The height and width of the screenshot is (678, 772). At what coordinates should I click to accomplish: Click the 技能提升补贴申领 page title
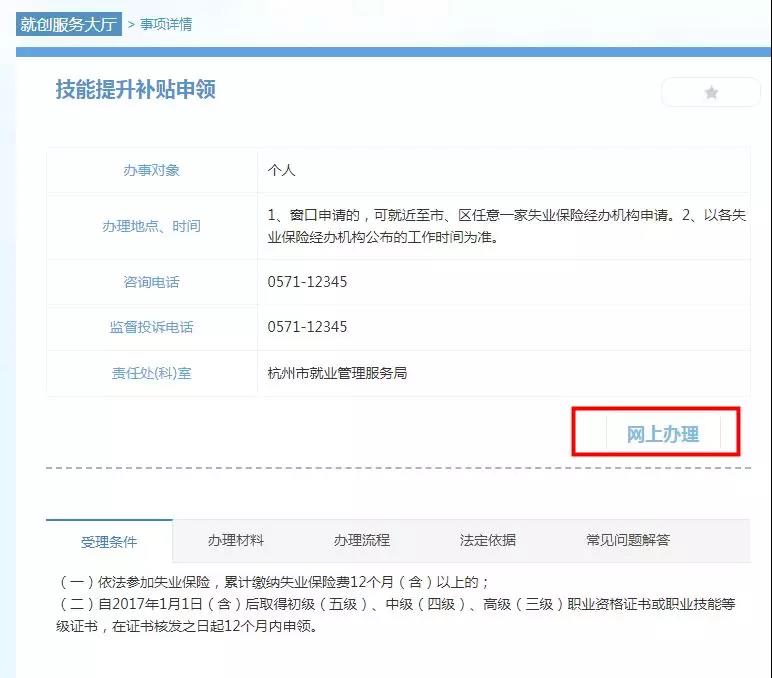tap(136, 90)
